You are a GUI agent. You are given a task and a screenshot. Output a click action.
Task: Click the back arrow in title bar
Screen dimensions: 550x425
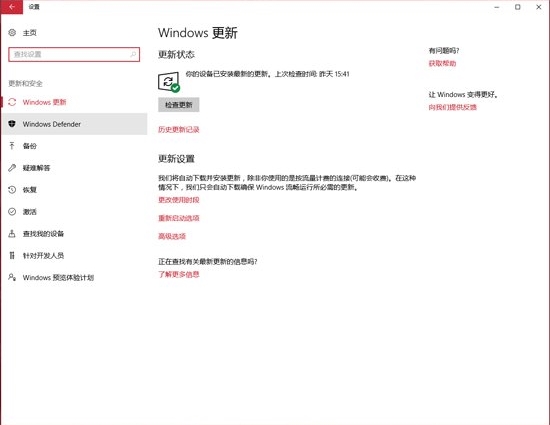12,7
